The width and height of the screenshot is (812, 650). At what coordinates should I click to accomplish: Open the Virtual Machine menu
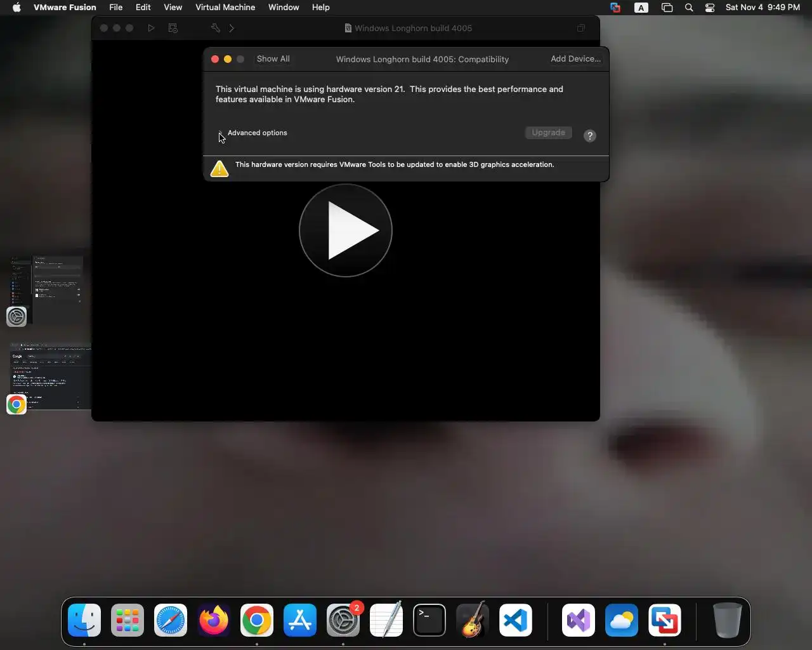coord(225,8)
